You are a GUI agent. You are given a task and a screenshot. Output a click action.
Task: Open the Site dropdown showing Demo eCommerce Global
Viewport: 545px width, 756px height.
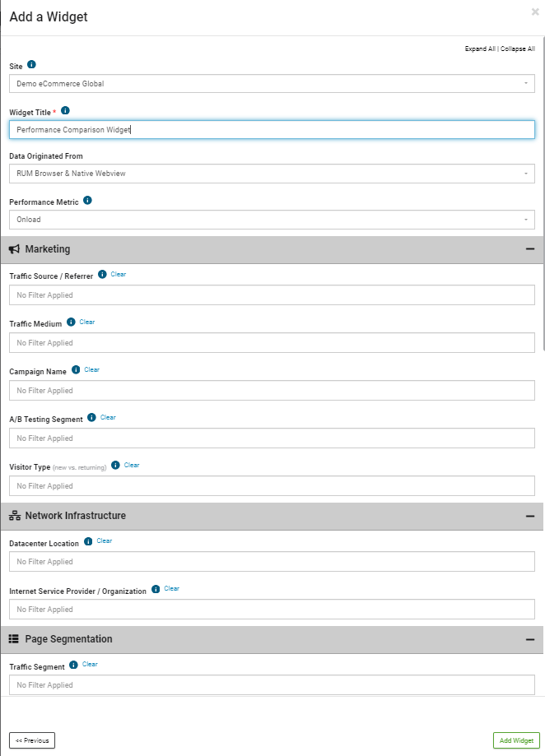click(x=272, y=84)
